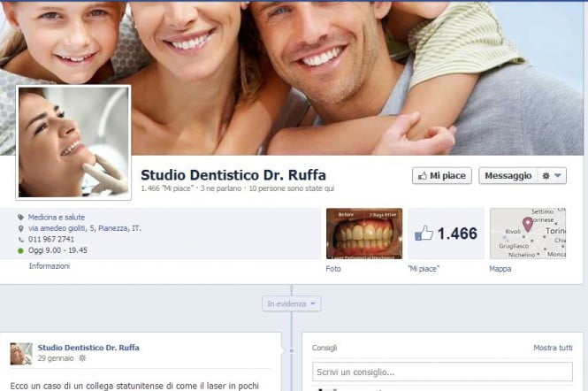
Task: Click the address via amedeo giolitti link
Action: click(84, 228)
